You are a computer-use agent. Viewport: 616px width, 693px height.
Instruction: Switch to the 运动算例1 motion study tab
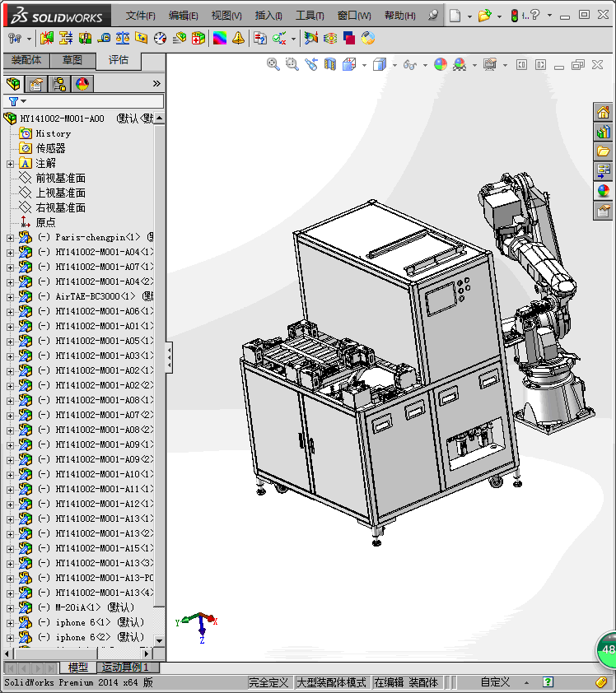(x=125, y=667)
